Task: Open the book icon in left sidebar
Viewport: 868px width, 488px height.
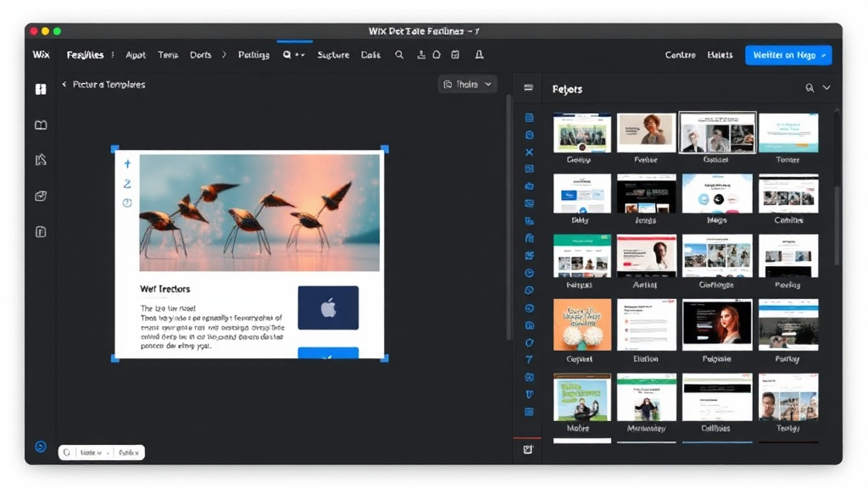Action: [x=41, y=125]
